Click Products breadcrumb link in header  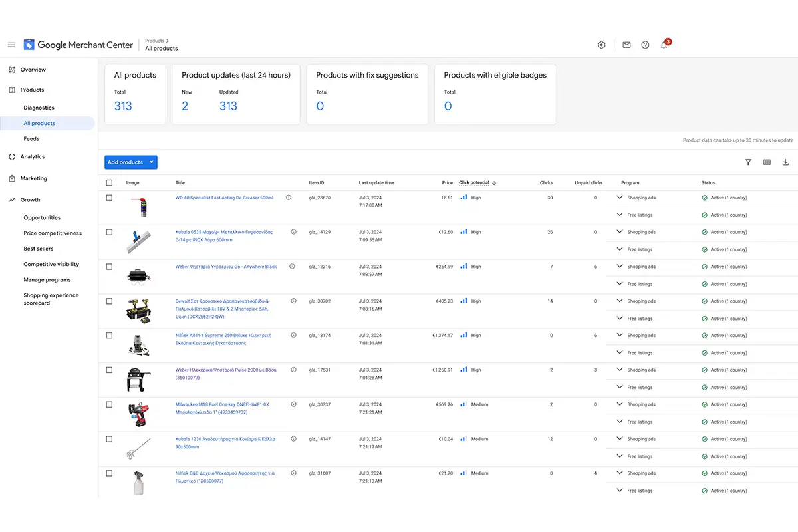(x=154, y=41)
